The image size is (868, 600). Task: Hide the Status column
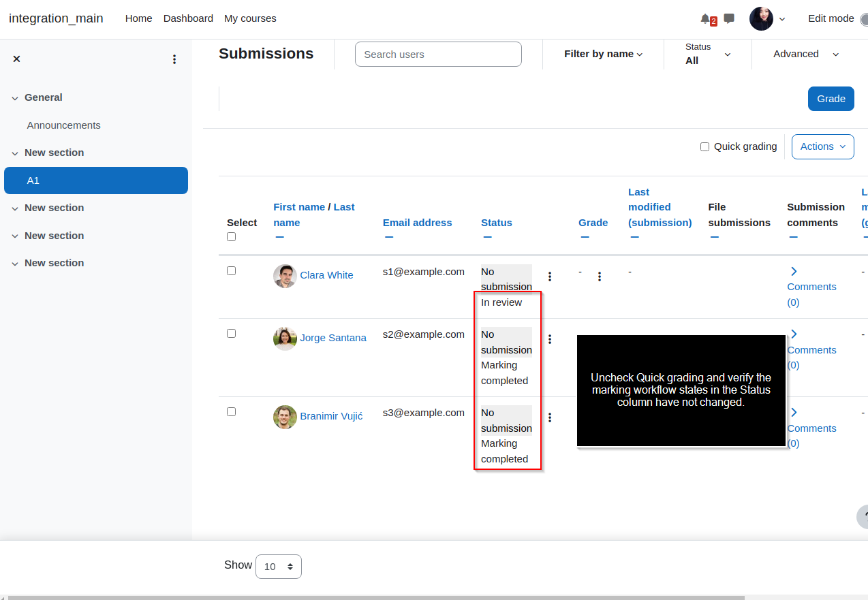[487, 237]
